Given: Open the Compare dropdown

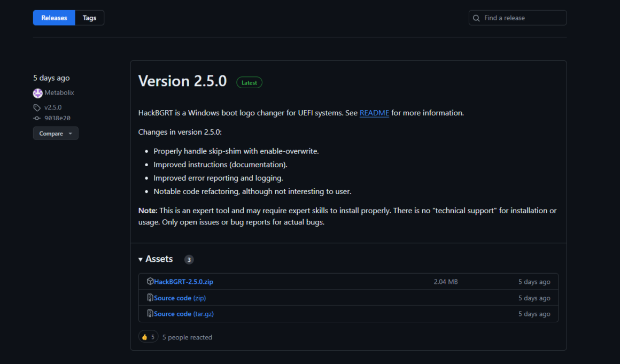Looking at the screenshot, I should (56, 134).
